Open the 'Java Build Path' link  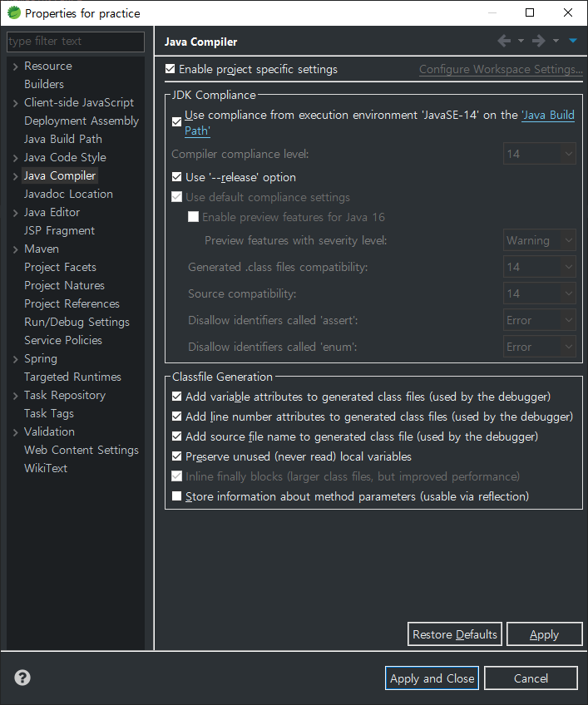point(548,115)
